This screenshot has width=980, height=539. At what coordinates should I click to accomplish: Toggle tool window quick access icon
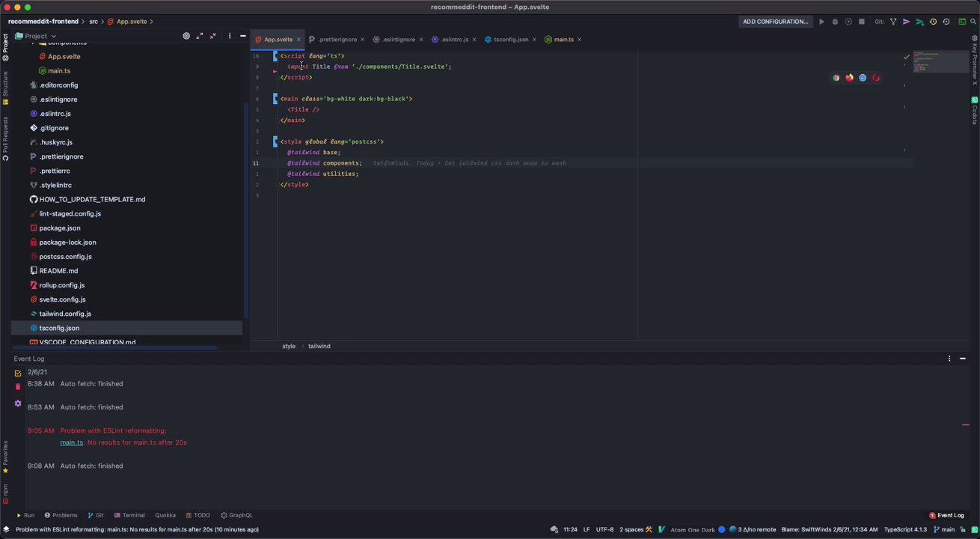pos(6,529)
